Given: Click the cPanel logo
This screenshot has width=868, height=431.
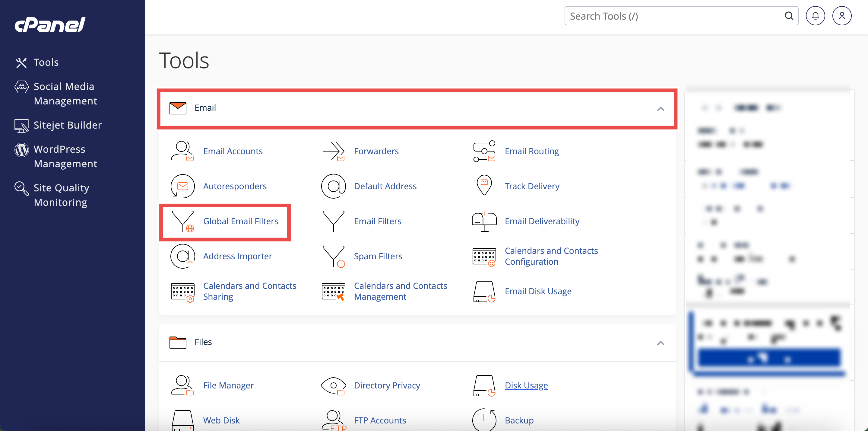Looking at the screenshot, I should click(x=50, y=25).
